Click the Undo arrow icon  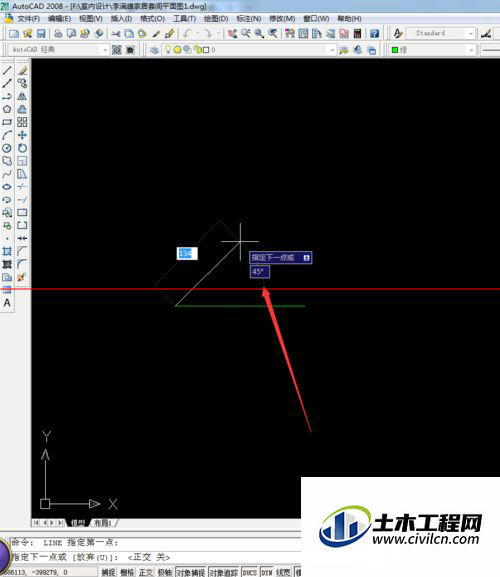188,34
